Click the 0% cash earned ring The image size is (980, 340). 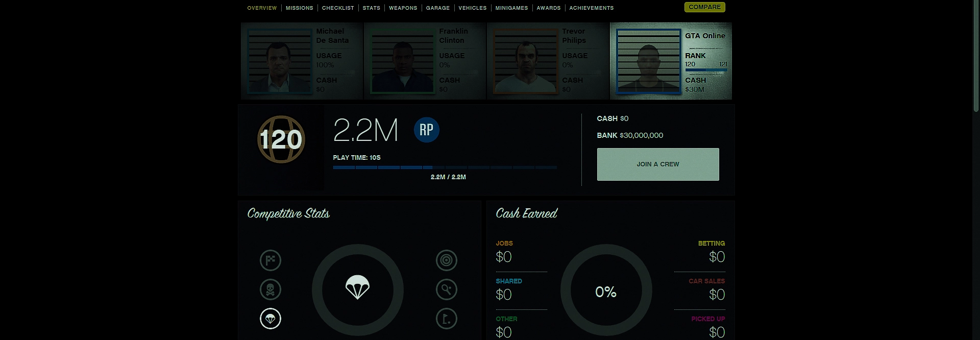(x=606, y=290)
